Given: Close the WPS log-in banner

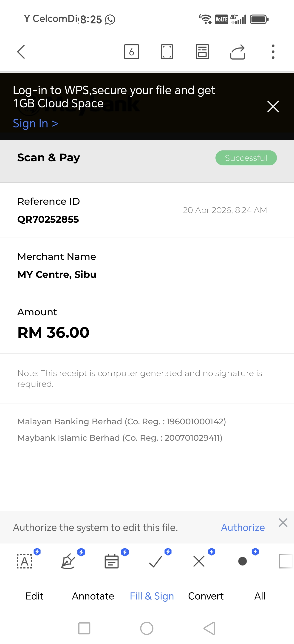Looking at the screenshot, I should pos(273,107).
